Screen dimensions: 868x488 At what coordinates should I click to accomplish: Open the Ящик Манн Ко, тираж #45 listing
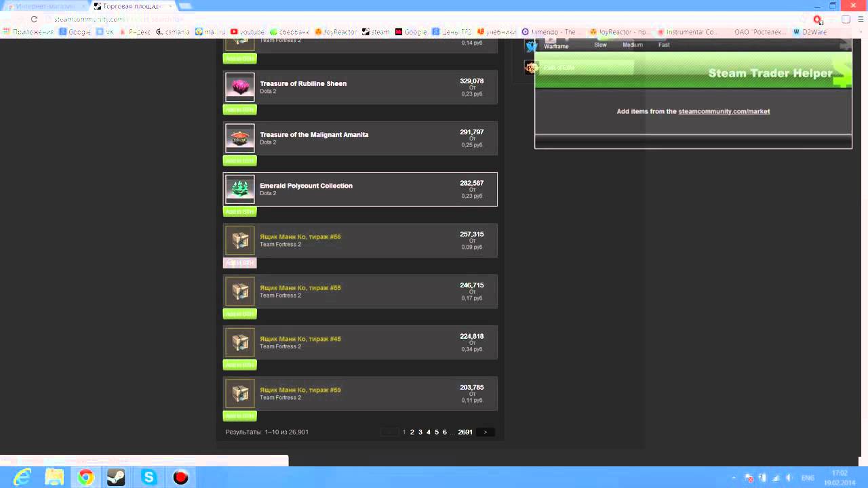click(x=360, y=342)
